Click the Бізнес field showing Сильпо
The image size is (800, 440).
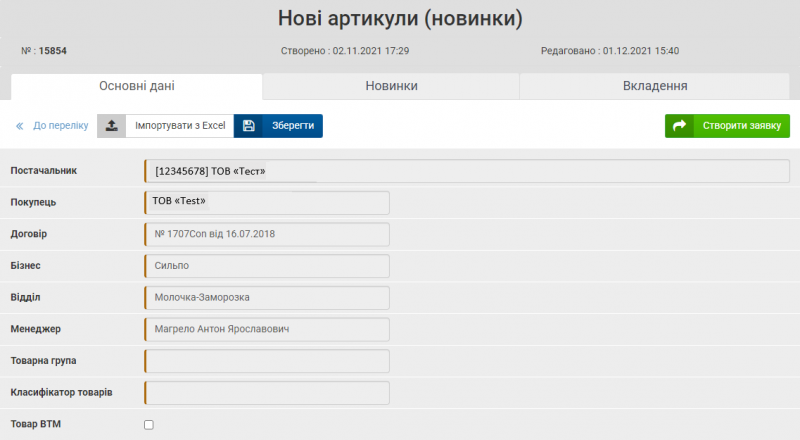click(267, 266)
